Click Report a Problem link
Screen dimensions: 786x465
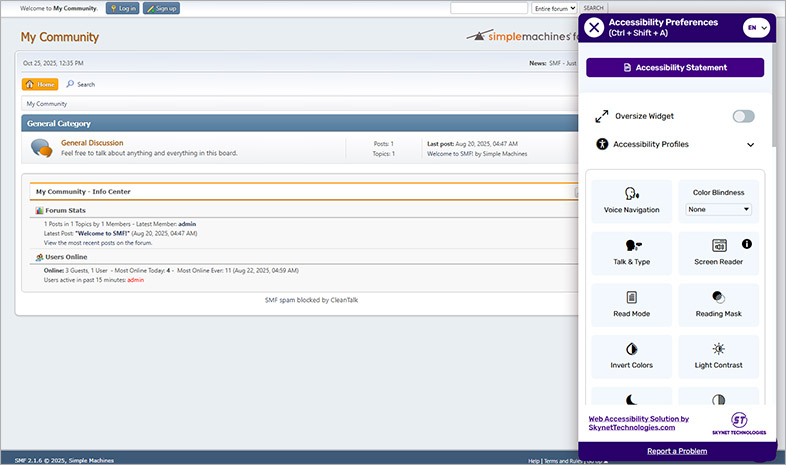[x=677, y=451]
